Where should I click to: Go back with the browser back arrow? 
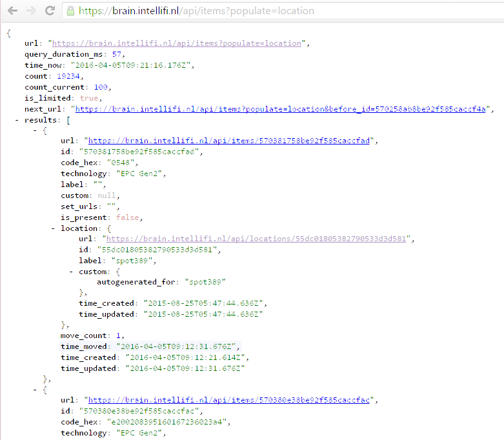[12, 11]
